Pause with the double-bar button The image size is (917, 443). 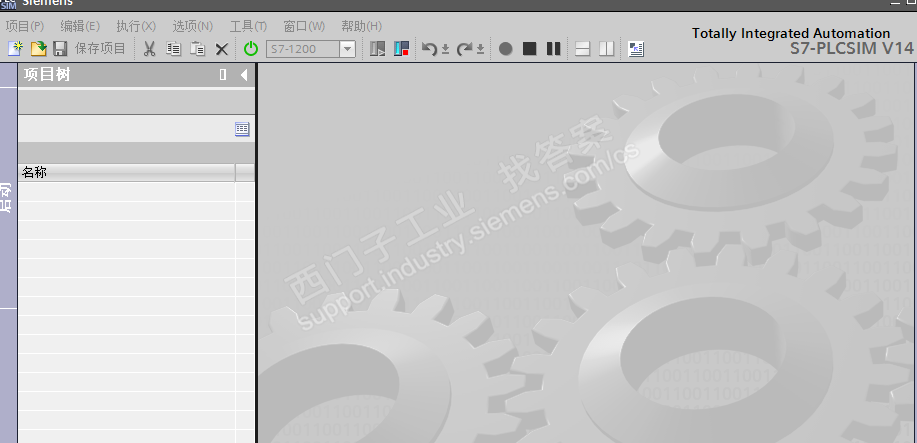click(553, 49)
